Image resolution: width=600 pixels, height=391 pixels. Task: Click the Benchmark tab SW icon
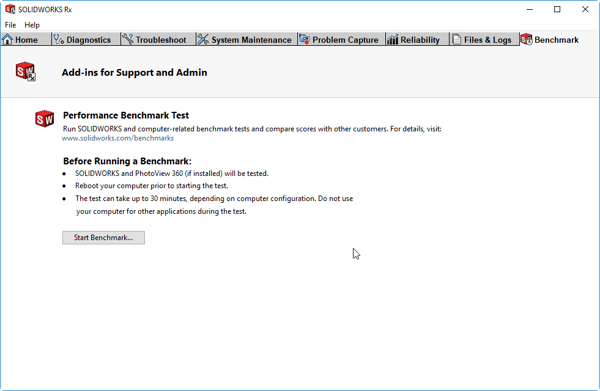(x=527, y=39)
